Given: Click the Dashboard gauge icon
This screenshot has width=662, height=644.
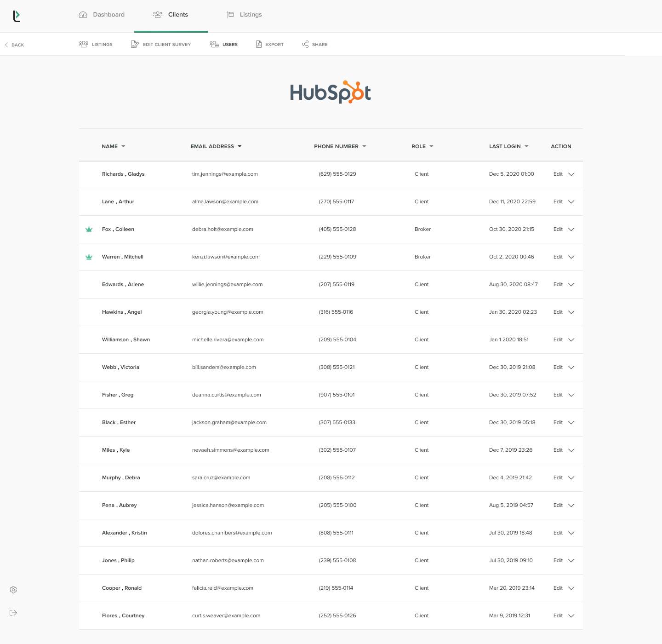Looking at the screenshot, I should pyautogui.click(x=83, y=15).
